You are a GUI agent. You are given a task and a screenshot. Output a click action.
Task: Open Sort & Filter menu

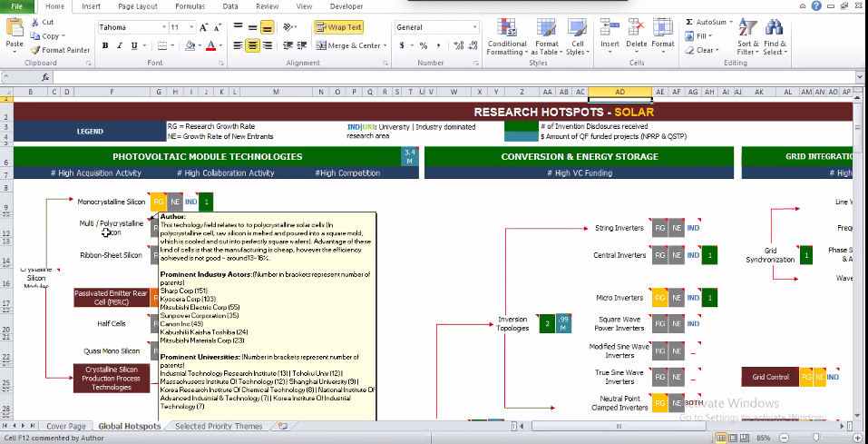(x=748, y=36)
